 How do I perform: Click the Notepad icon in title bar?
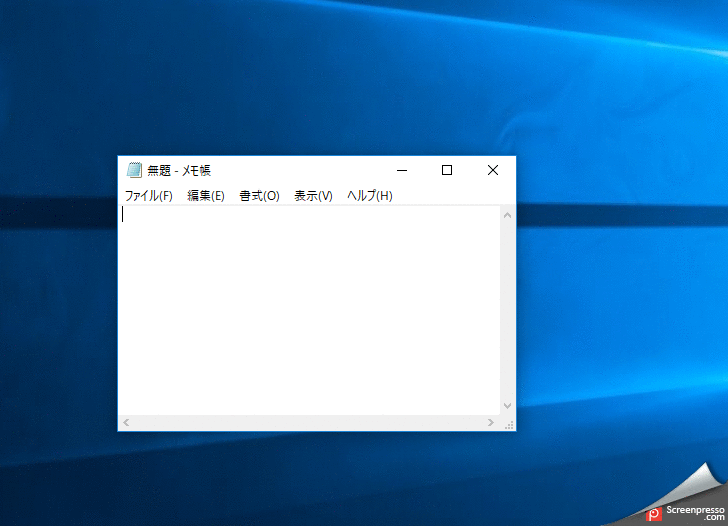(134, 170)
